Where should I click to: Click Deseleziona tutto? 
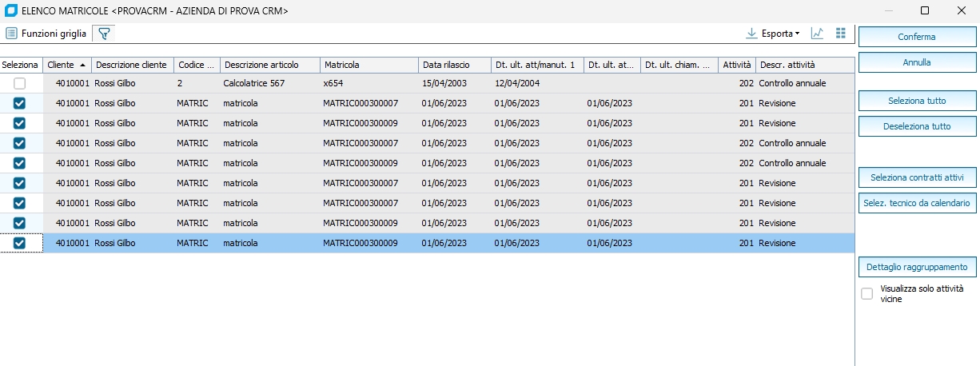click(917, 126)
